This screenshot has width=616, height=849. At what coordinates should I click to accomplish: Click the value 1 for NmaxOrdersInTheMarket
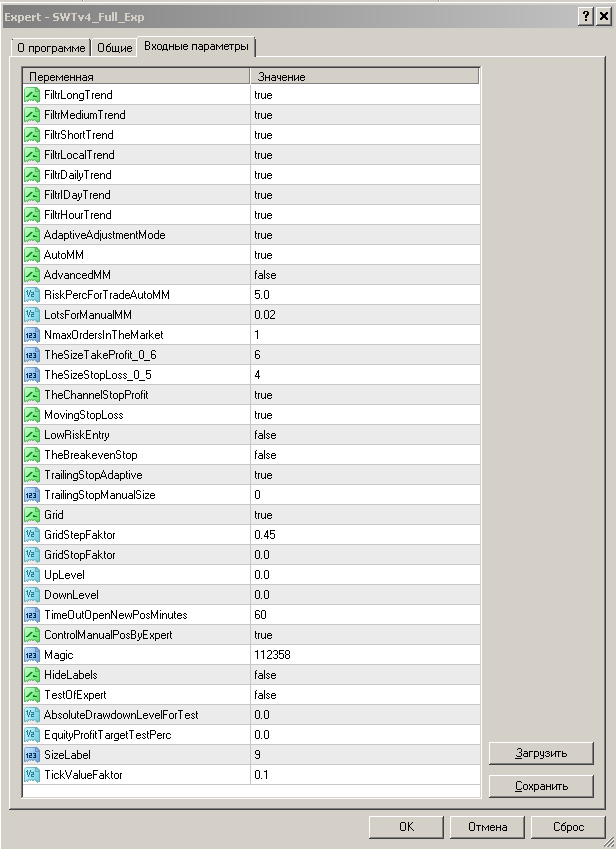pyautogui.click(x=257, y=335)
